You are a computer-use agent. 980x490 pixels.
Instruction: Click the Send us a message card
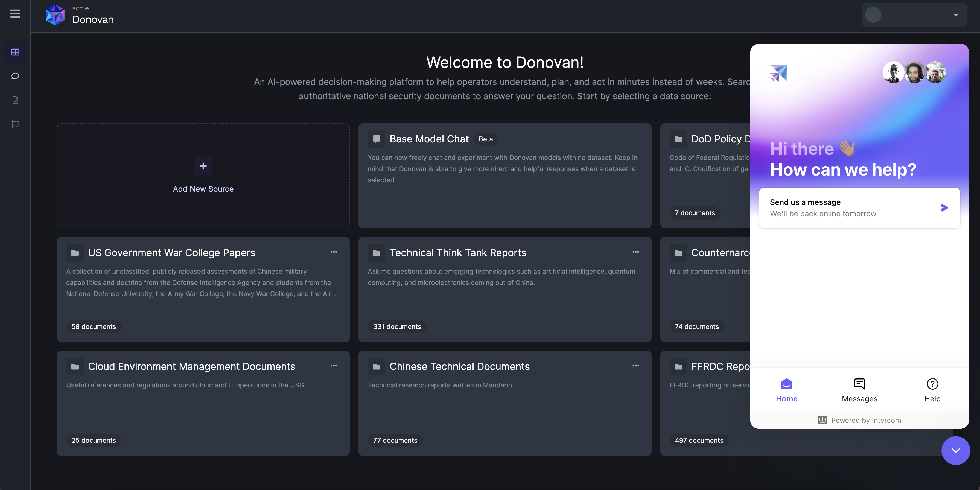coord(859,208)
